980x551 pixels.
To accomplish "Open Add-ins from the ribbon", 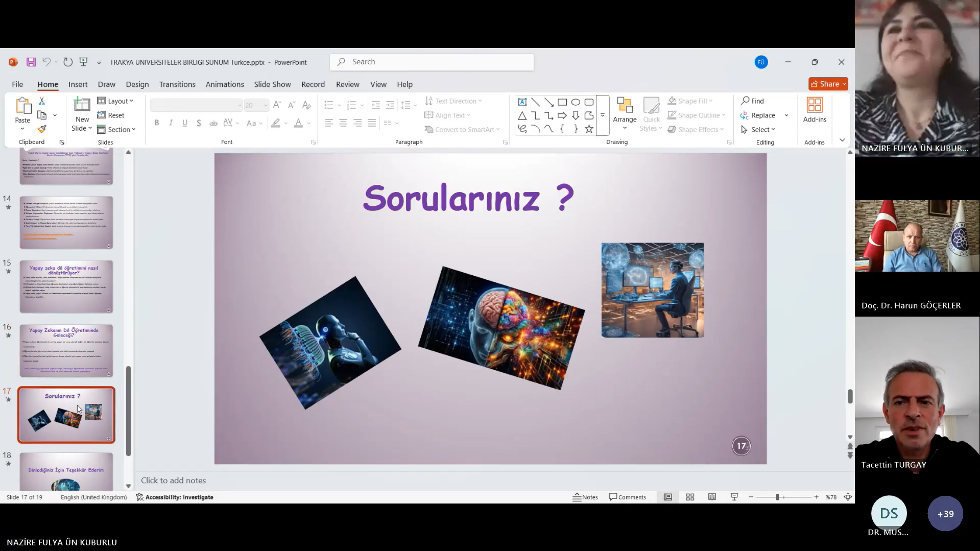I will tap(814, 110).
